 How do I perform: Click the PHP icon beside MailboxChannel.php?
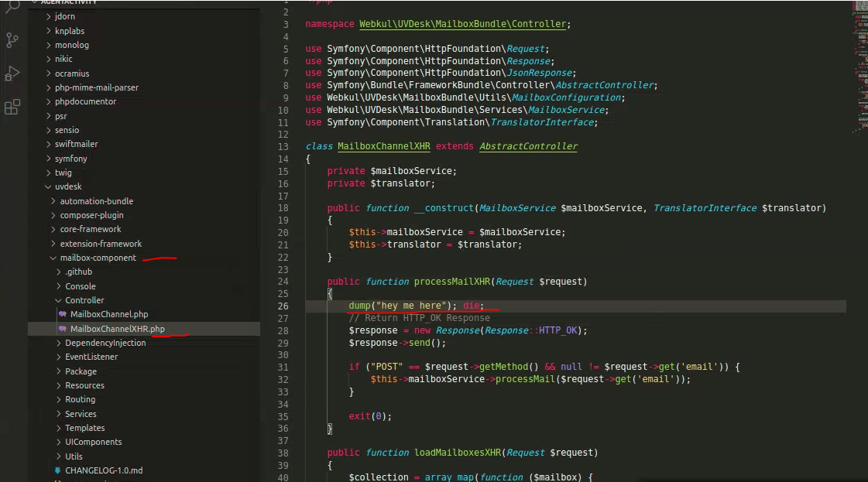tap(63, 314)
